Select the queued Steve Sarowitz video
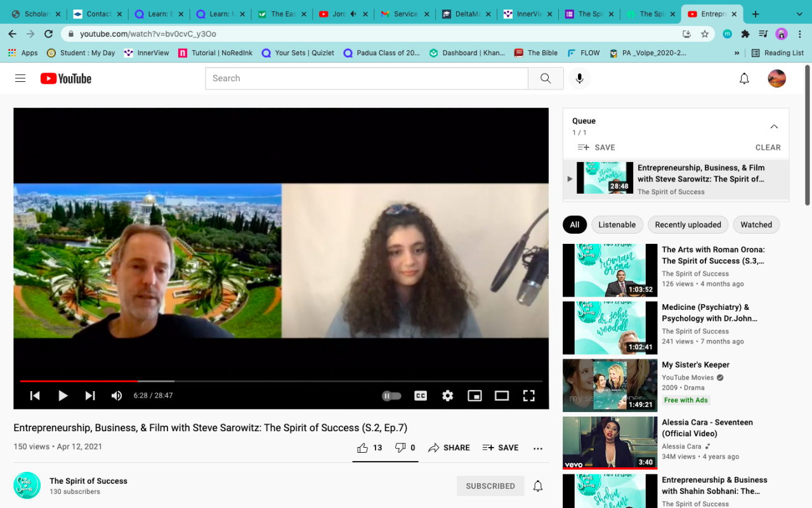Screen dimensions: 812x508 (x=676, y=179)
